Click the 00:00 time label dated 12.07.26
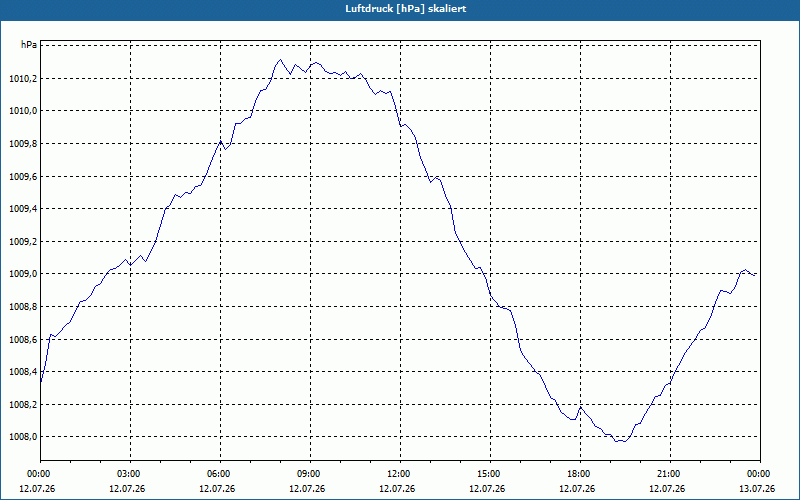Image resolution: width=800 pixels, height=500 pixels. tap(37, 474)
